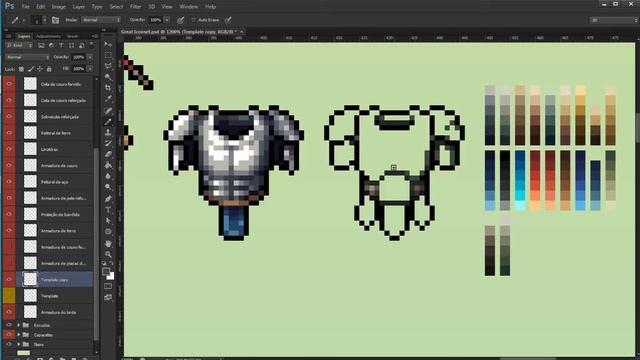Screen dimensions: 640x360
Task: Select the Eyedropper tool
Action: coord(108,99)
